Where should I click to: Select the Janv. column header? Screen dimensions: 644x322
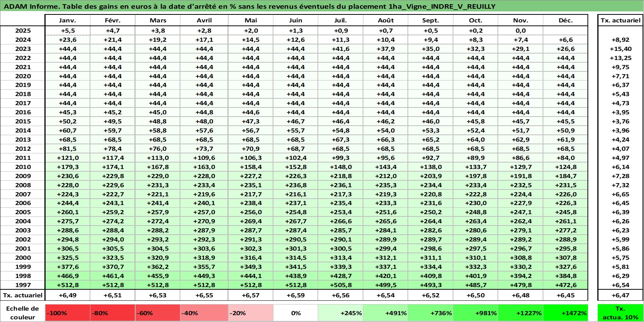[x=68, y=21]
